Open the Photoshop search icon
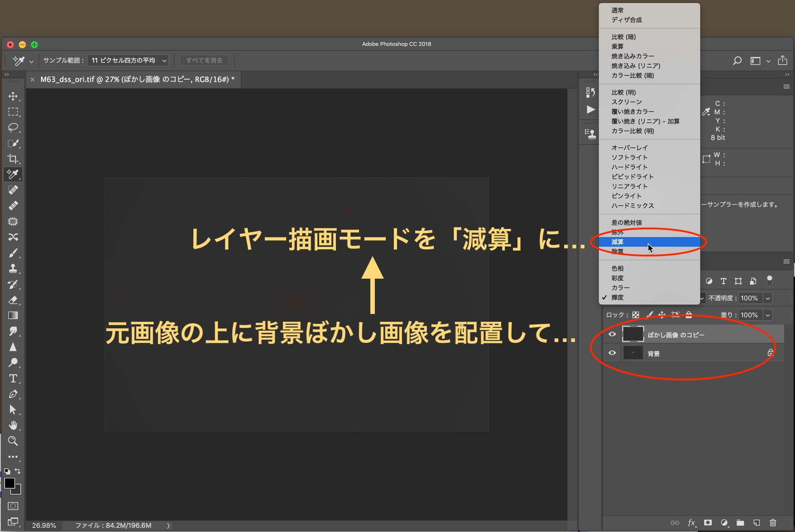The image size is (795, 532). click(x=737, y=61)
